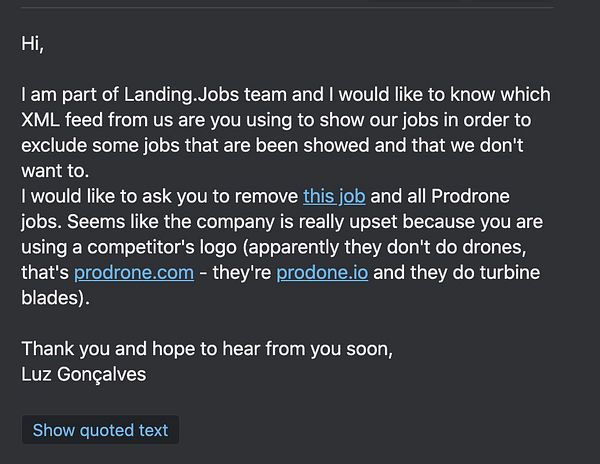Click the short line "want to."
Image resolution: width=600 pixels, height=464 pixels.
(54, 171)
